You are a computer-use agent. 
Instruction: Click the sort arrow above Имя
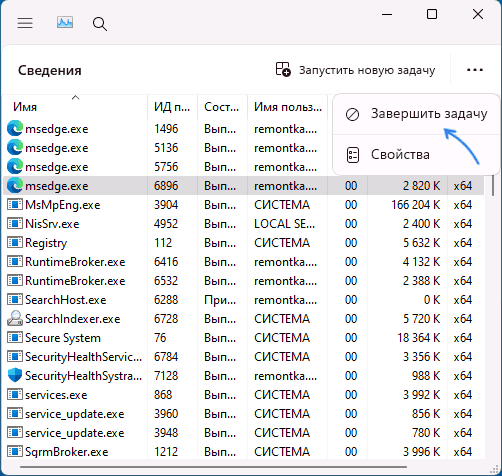(x=76, y=98)
